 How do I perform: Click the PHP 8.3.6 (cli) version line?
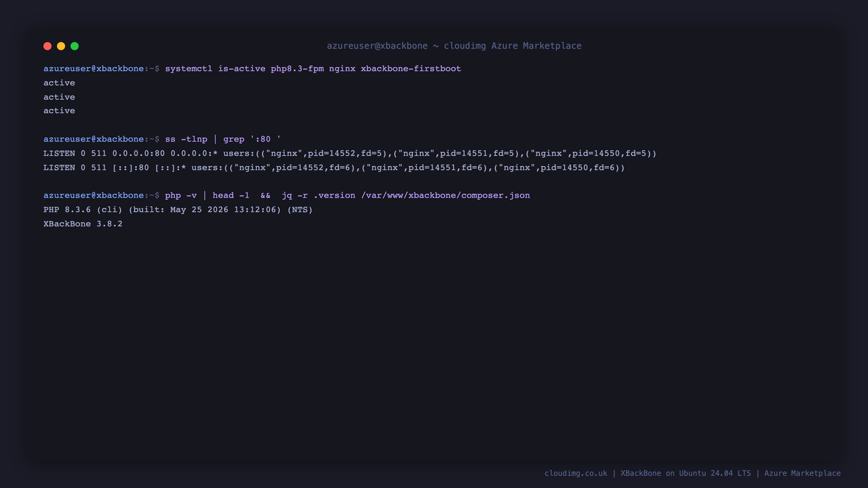coord(178,209)
